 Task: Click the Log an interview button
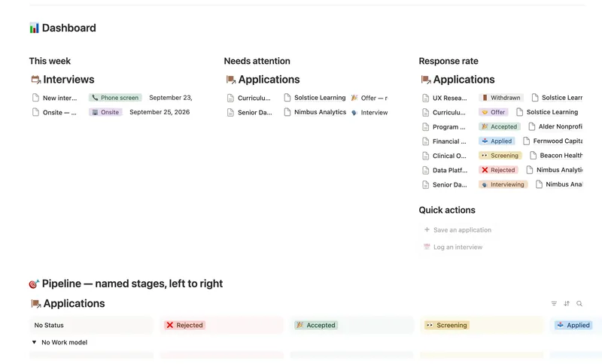(x=453, y=247)
